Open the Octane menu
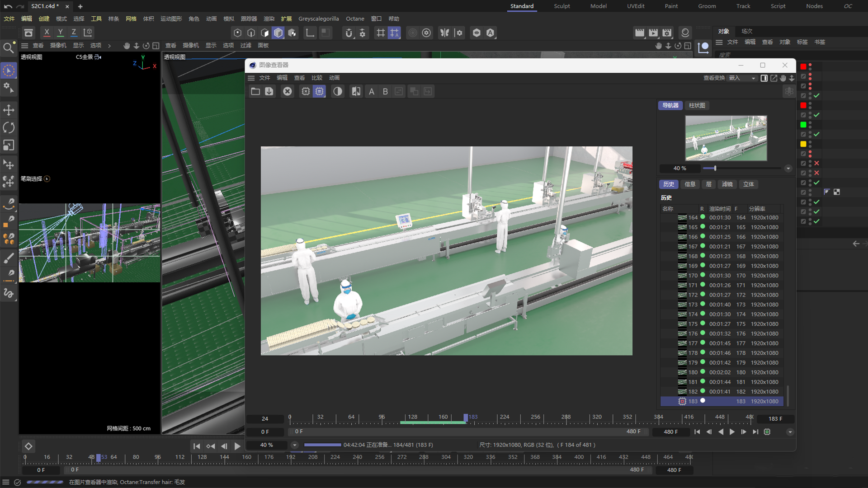Viewport: 868px width, 488px height. (355, 19)
